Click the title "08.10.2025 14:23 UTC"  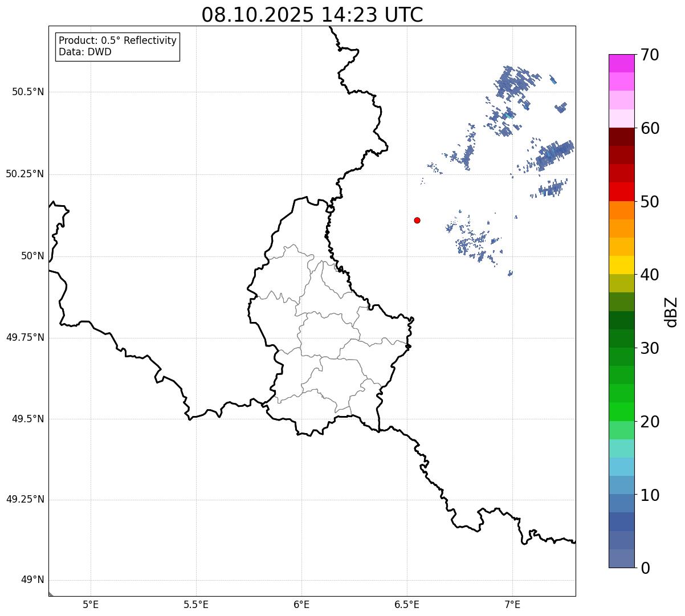tap(312, 15)
